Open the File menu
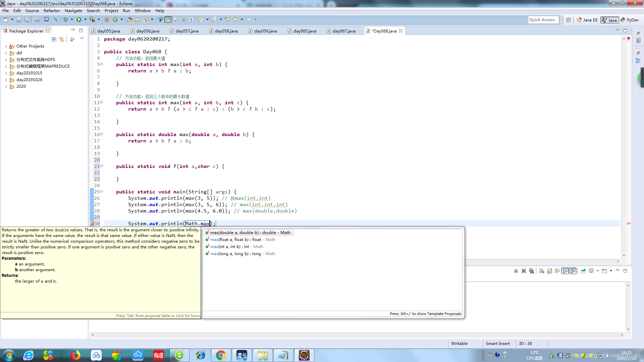Viewport: 644px width, 362px height. tap(5, 10)
